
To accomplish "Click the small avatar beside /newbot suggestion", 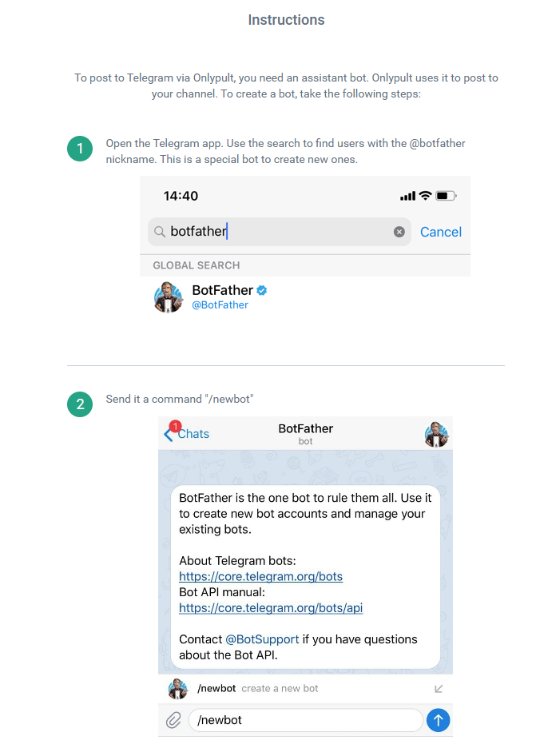I will 177,689.
